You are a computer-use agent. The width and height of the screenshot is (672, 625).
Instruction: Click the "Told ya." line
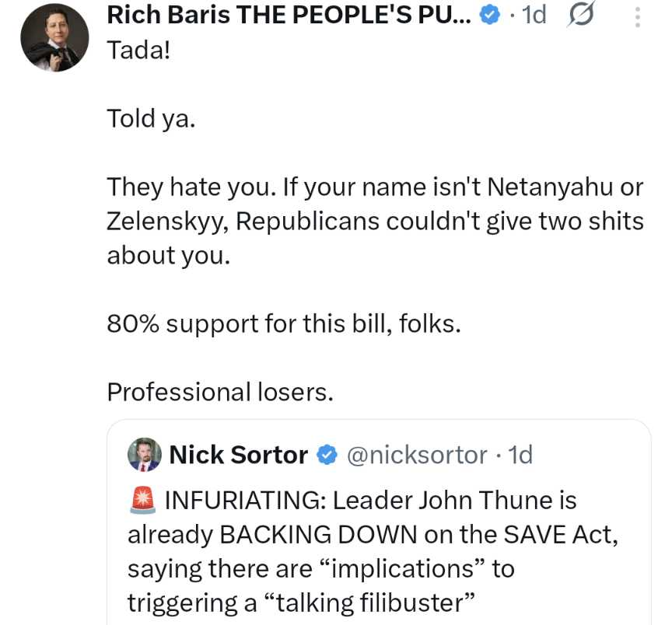pos(150,120)
